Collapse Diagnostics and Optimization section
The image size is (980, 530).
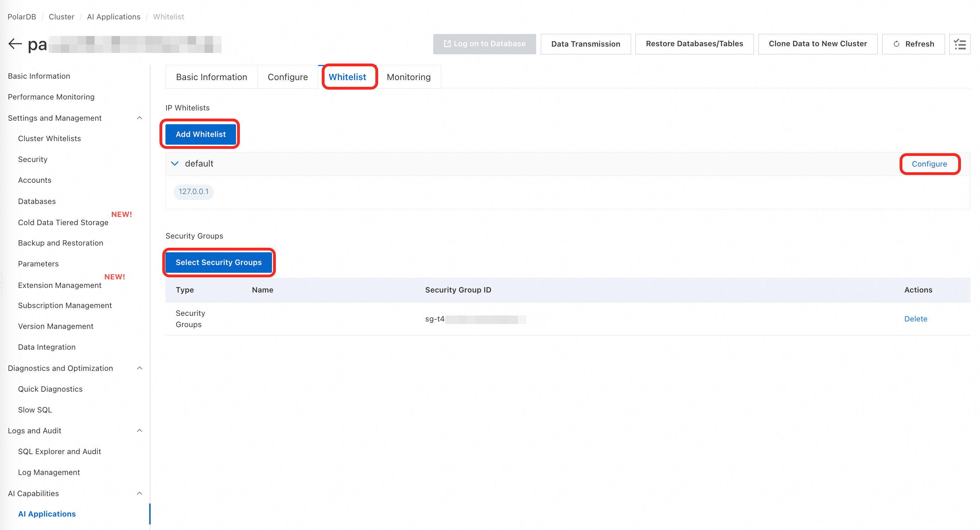pyautogui.click(x=140, y=368)
